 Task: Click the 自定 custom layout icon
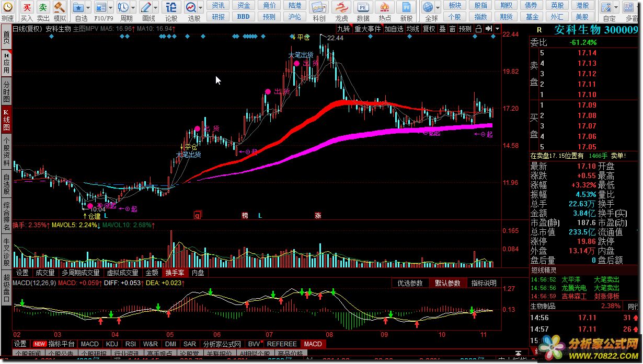[x=607, y=7]
